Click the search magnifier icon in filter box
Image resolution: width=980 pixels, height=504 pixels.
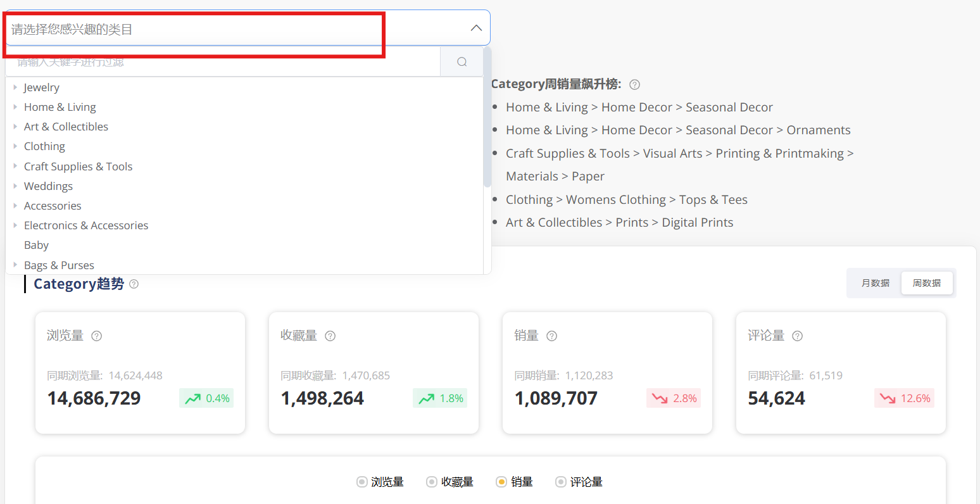(x=462, y=62)
